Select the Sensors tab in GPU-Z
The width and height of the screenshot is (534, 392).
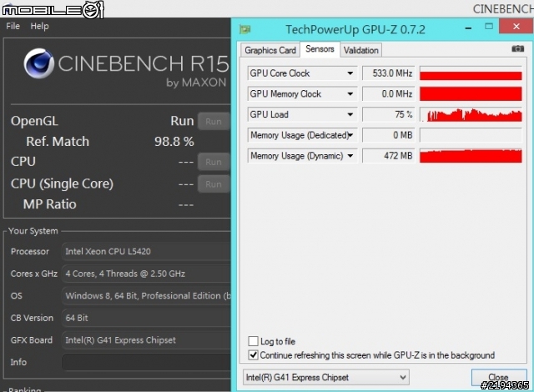[320, 49]
